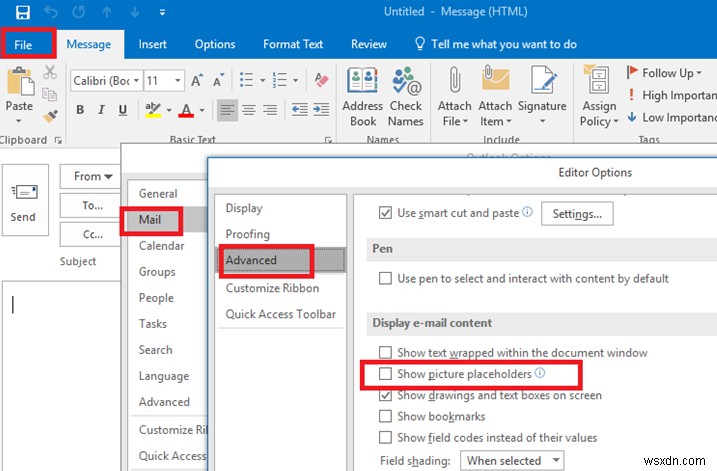This screenshot has height=471, width=717.
Task: Increase font size with Grow Font icon
Action: [197, 80]
